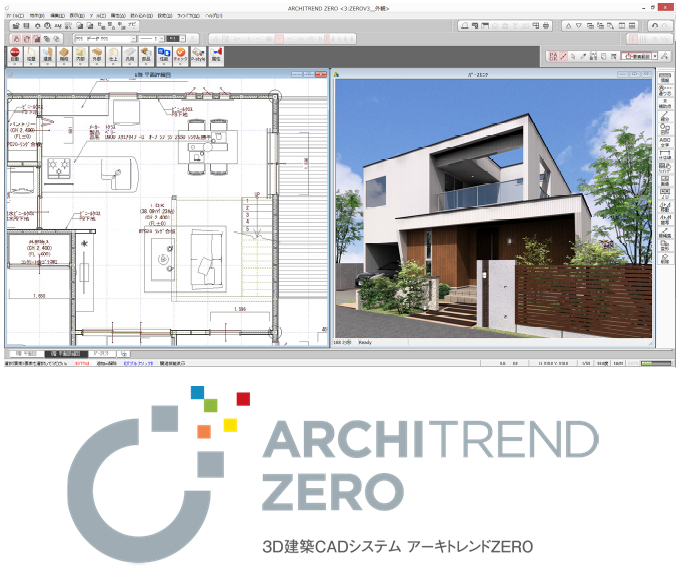
Task: Open the dropdown arrow beside the black color box
Action: click(x=183, y=39)
